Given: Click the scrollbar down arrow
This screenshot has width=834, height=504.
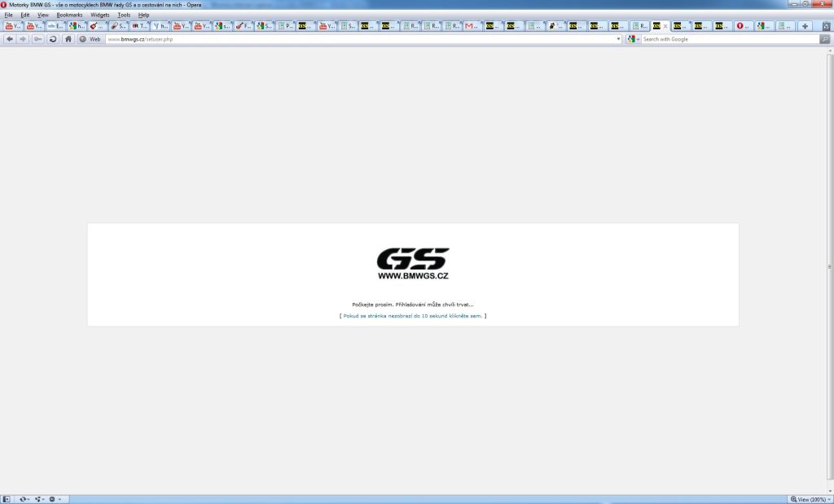Looking at the screenshot, I should [x=830, y=491].
